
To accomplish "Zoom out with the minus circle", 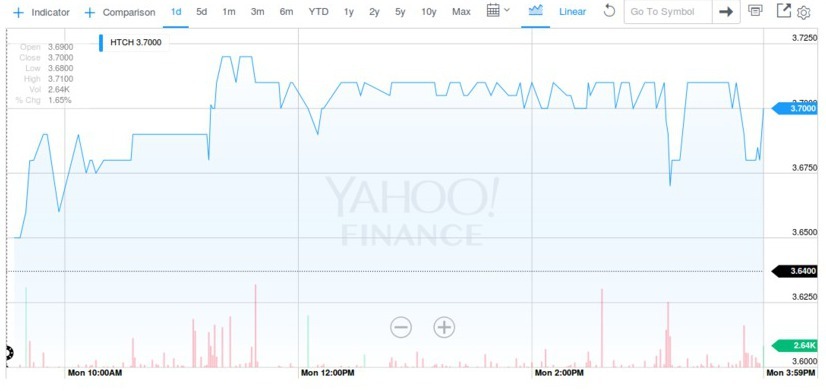I will [401, 327].
